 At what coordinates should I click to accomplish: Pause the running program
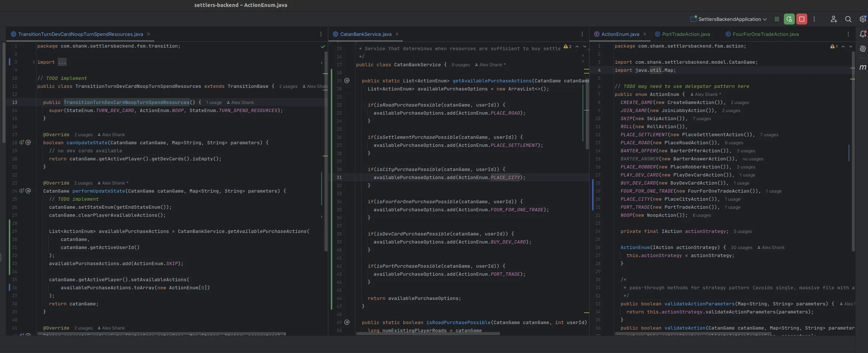point(777,19)
